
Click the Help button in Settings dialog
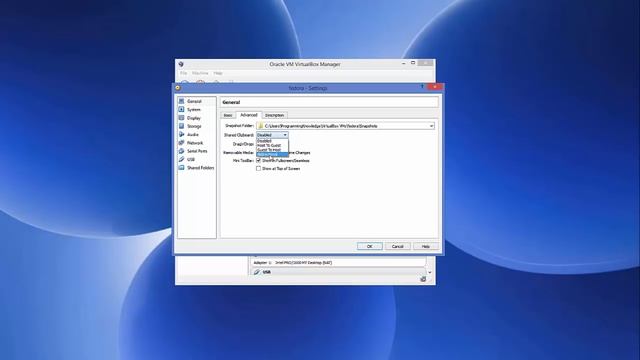coord(425,247)
